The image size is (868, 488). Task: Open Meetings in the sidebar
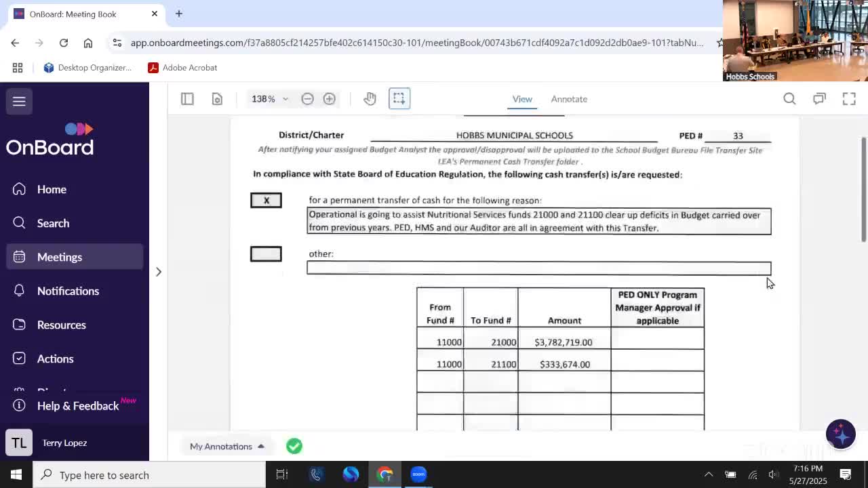pyautogui.click(x=60, y=257)
